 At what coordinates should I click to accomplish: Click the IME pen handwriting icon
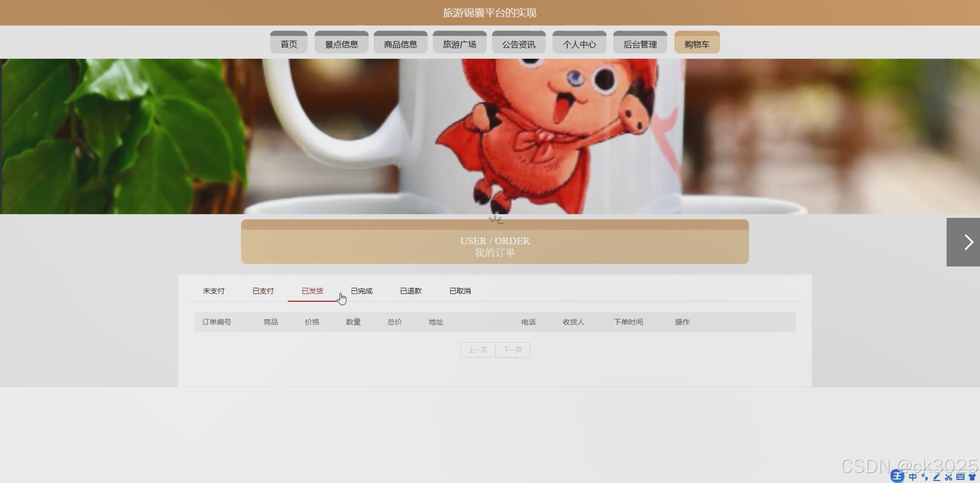(937, 477)
